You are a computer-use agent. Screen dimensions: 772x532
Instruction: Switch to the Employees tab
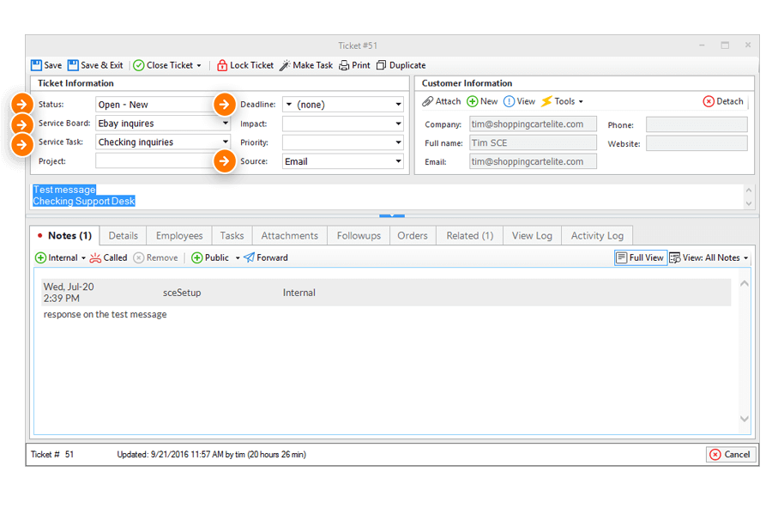[x=179, y=235]
